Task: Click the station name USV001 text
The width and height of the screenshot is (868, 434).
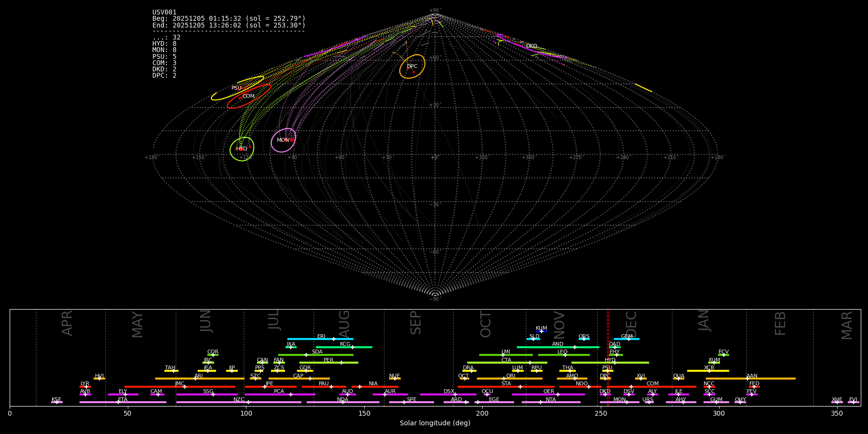Action: pyautogui.click(x=164, y=13)
